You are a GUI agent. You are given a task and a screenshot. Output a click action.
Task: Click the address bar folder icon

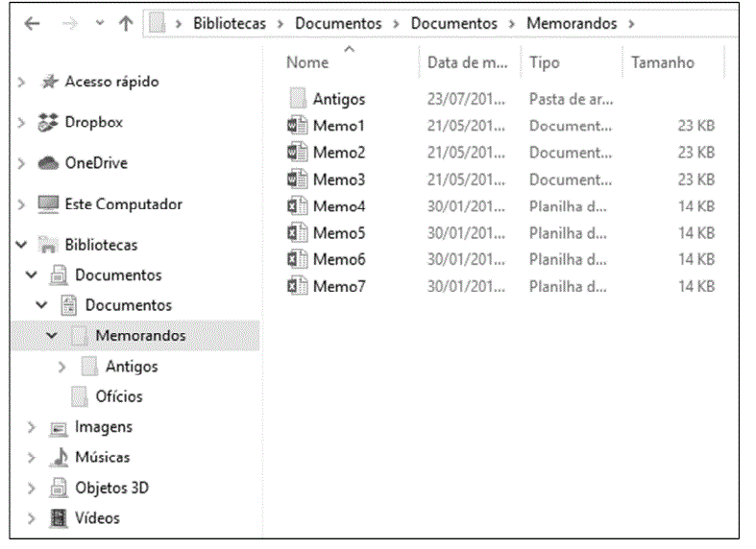click(x=158, y=23)
